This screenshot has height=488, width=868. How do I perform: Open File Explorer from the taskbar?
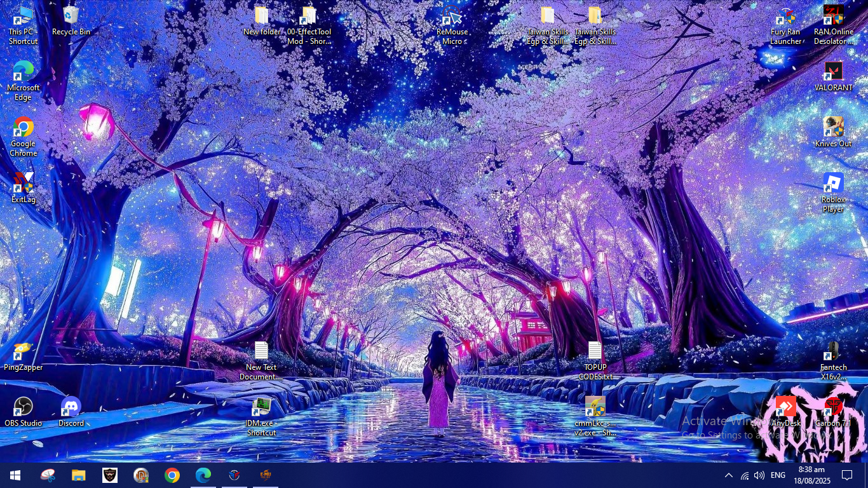(x=78, y=475)
